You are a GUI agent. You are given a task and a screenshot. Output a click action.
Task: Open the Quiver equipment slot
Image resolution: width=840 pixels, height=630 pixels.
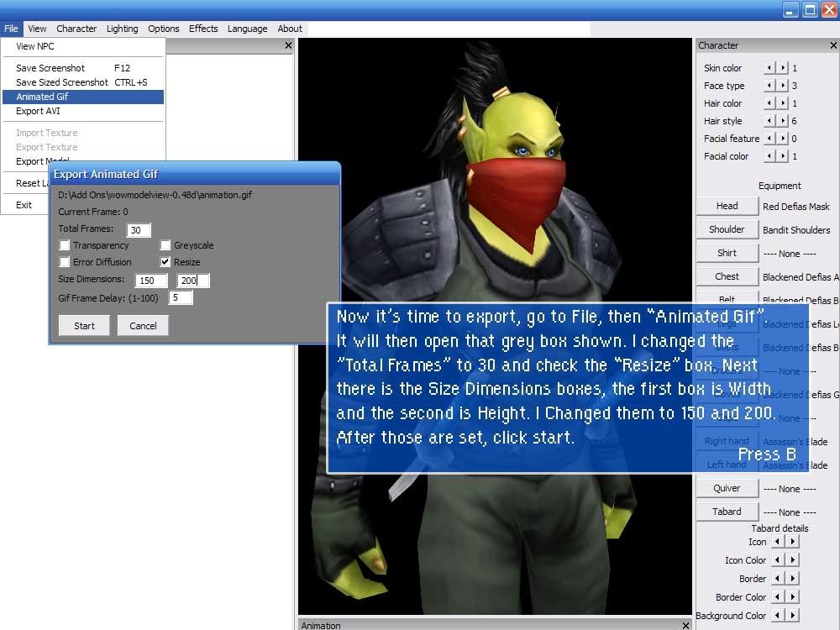coord(727,489)
